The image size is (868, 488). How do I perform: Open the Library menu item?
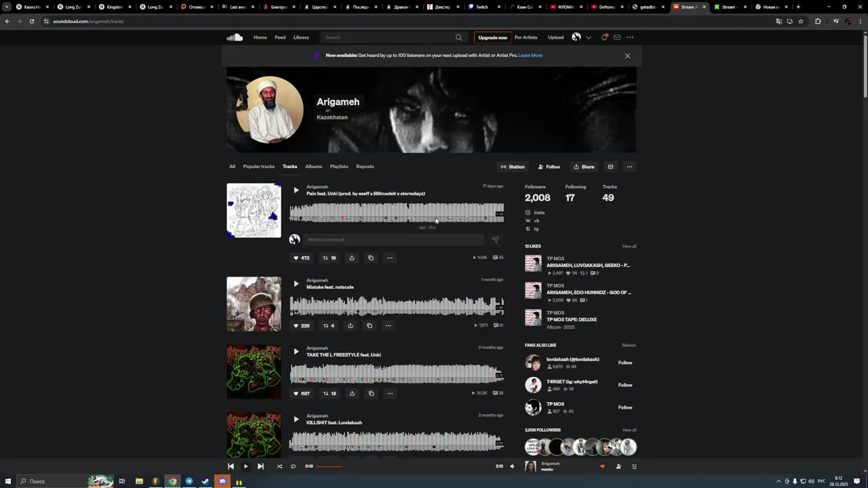click(x=301, y=37)
